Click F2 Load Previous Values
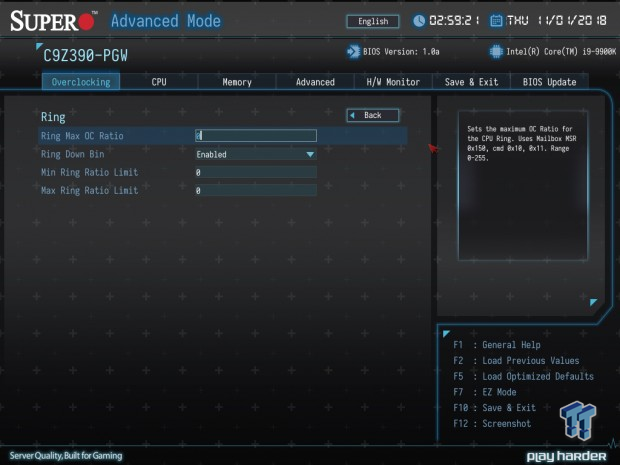Viewport: 620px width, 465px height. tap(516, 361)
